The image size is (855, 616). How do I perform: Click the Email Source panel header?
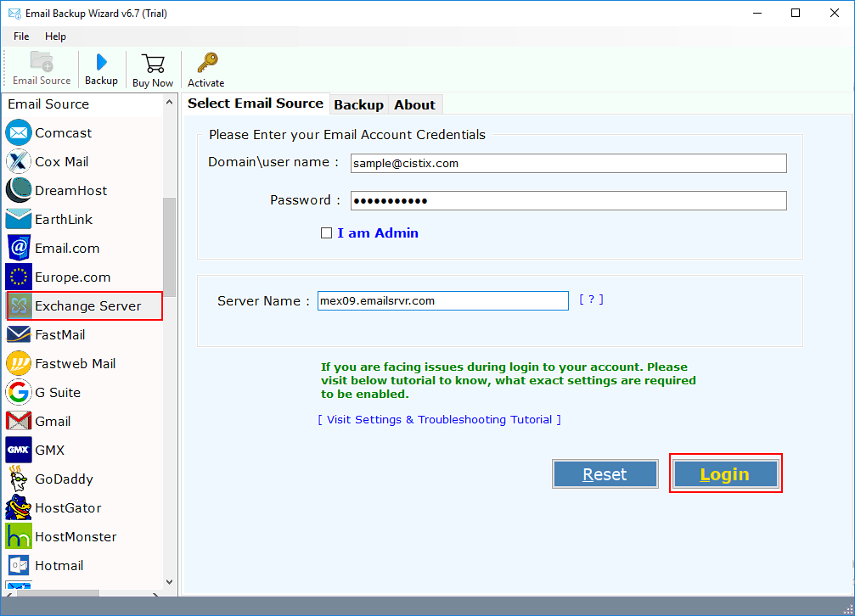(82, 104)
